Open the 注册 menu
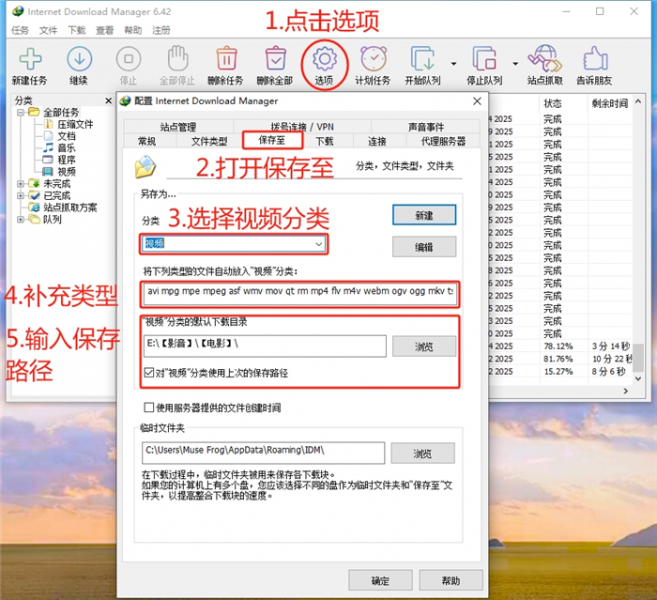The width and height of the screenshot is (657, 600). coord(161,30)
